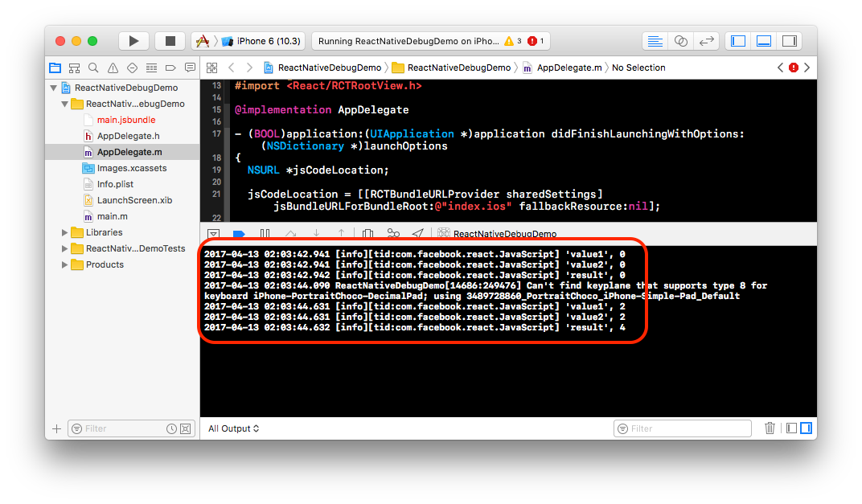
Task: Toggle the Debug area visibility
Action: click(764, 41)
